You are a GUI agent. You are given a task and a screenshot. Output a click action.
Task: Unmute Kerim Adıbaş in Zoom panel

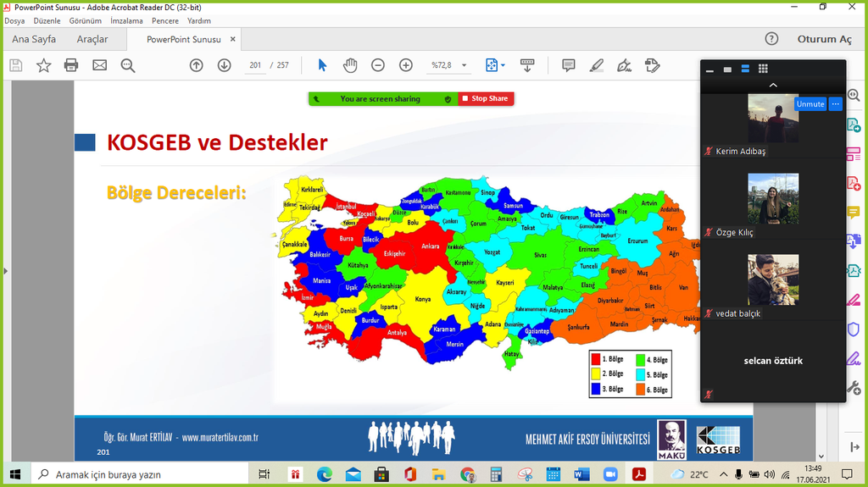click(x=810, y=104)
